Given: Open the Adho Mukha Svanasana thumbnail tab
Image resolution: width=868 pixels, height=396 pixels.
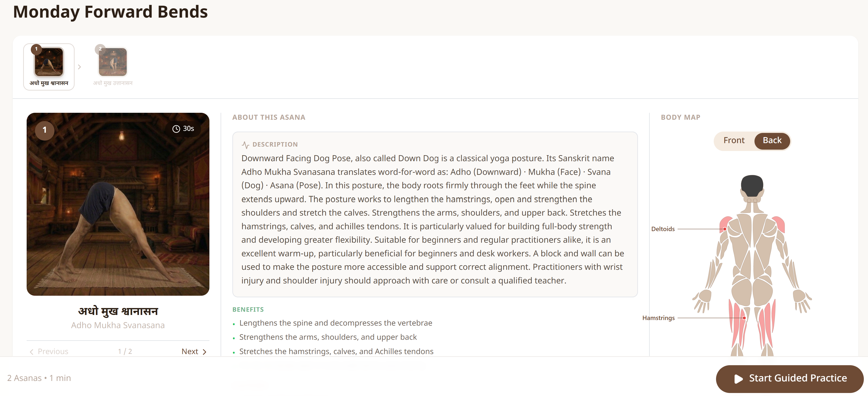Looking at the screenshot, I should [x=49, y=67].
